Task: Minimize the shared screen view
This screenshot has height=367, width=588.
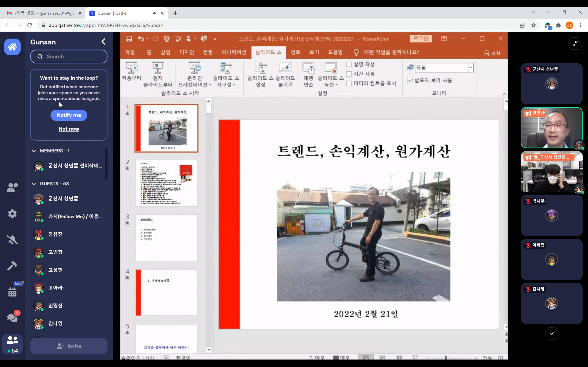Action: [x=575, y=44]
